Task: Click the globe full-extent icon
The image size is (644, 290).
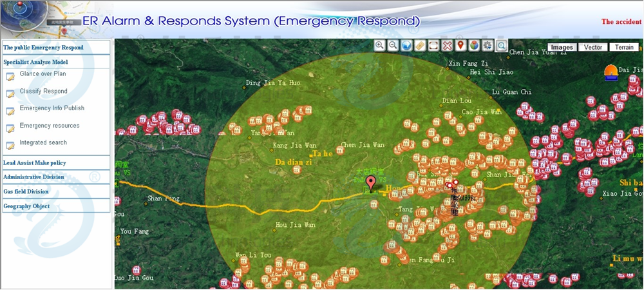Action: pyautogui.click(x=406, y=45)
